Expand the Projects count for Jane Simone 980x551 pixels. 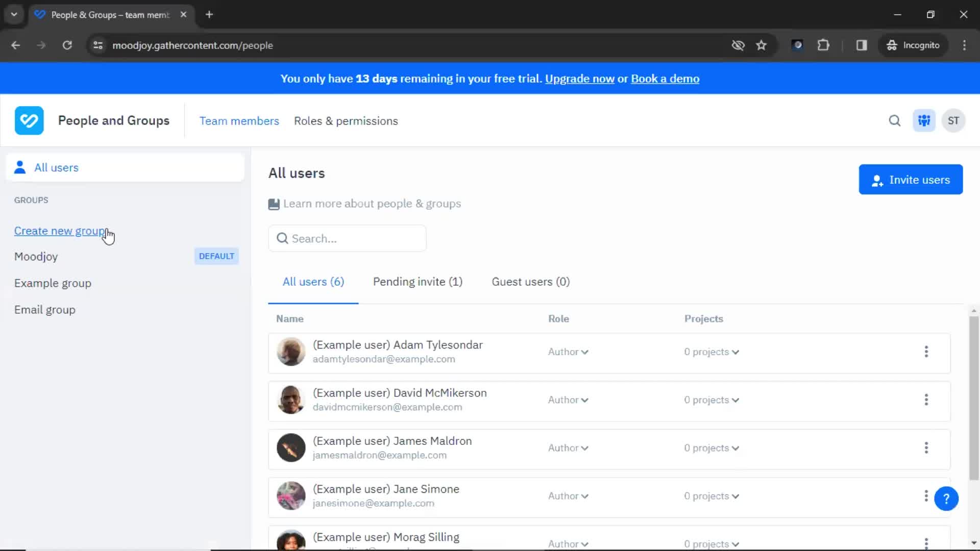[x=711, y=496]
